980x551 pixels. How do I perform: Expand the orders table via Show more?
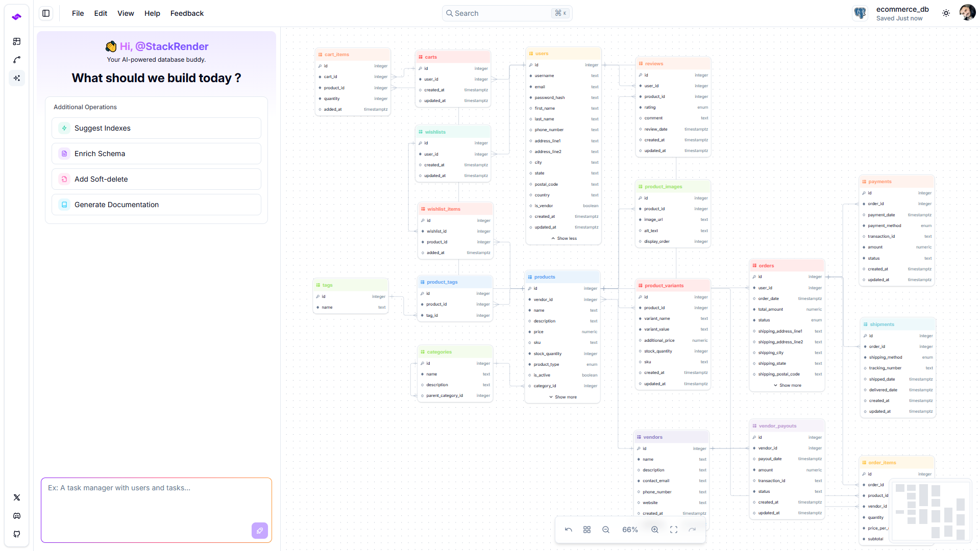pyautogui.click(x=787, y=385)
